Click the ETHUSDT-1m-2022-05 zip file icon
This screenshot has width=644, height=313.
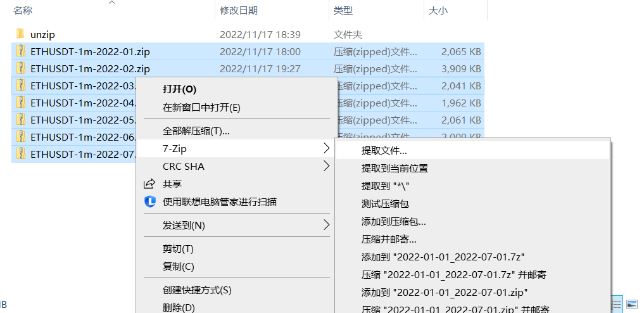coord(20,120)
